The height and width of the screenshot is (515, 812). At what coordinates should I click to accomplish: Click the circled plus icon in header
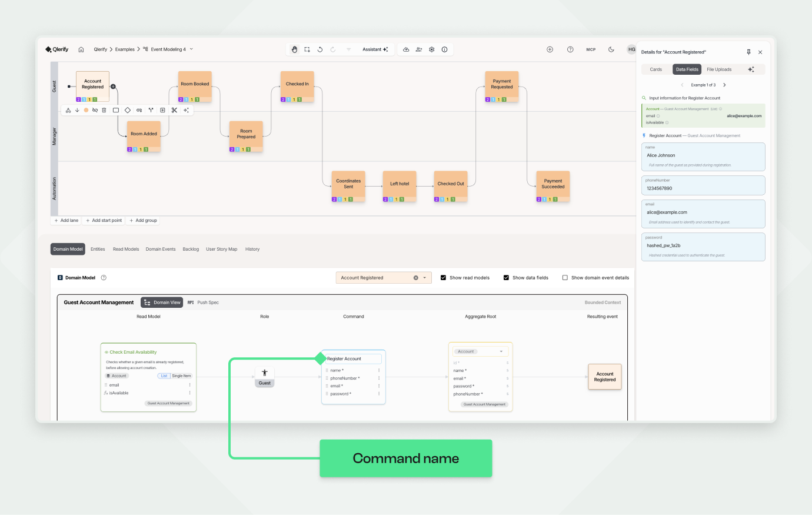[550, 49]
